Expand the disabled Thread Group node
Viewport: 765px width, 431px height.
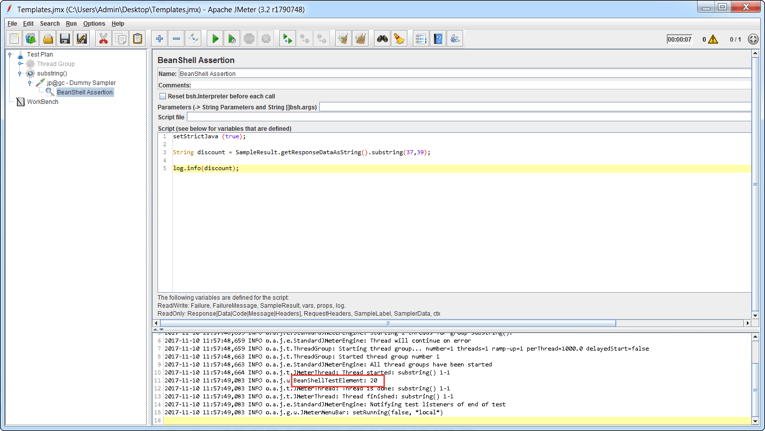20,64
